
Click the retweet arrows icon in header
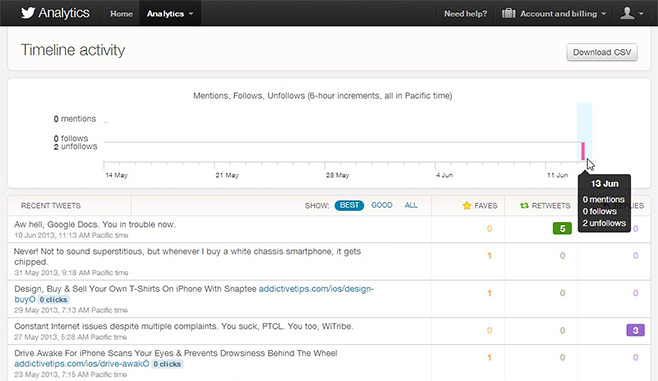coord(524,206)
